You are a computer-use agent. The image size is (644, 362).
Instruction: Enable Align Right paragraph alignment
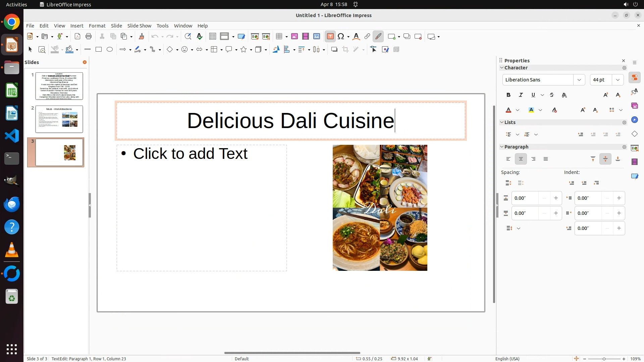click(x=533, y=159)
